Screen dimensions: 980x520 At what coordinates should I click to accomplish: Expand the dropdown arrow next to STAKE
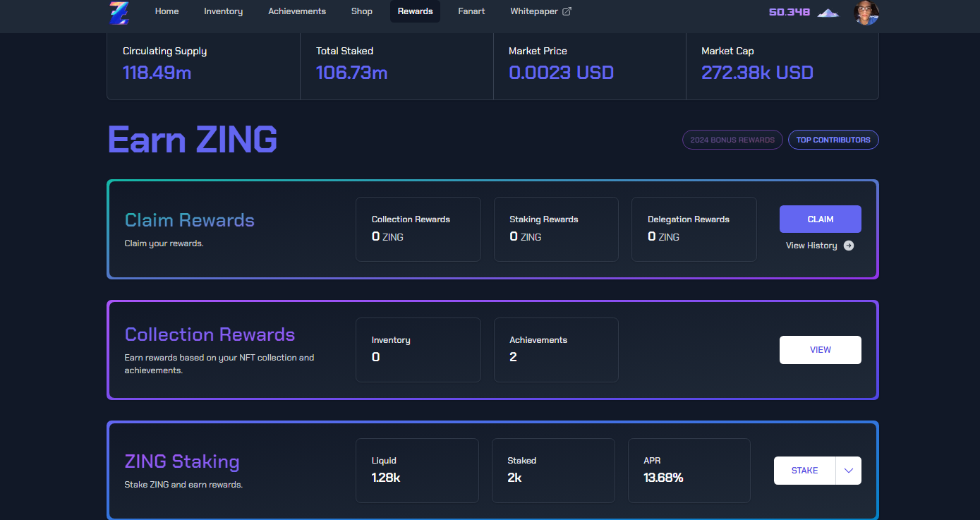pos(849,471)
